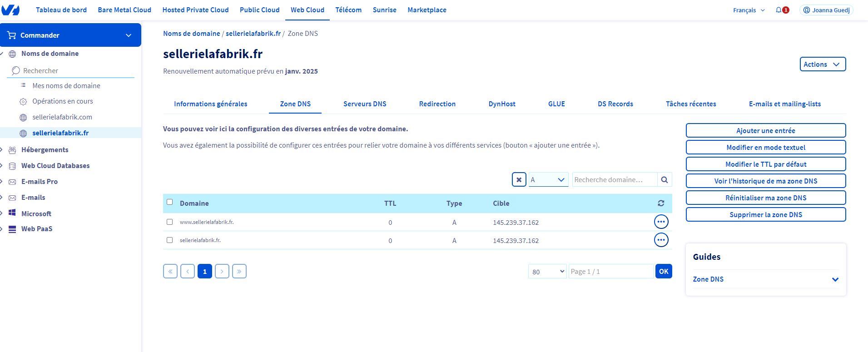Viewport: 868px width, 352px height.
Task: Open three-dots menu for sellerielafabrik.fr. record
Action: [x=660, y=240]
